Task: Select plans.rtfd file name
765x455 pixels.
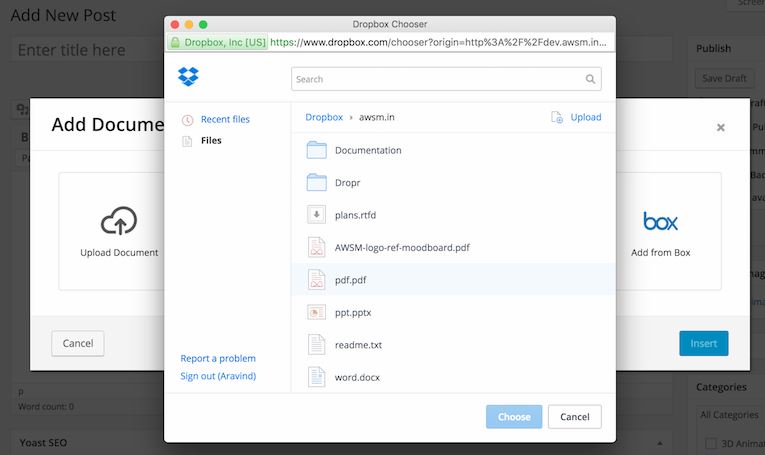Action: coord(355,215)
